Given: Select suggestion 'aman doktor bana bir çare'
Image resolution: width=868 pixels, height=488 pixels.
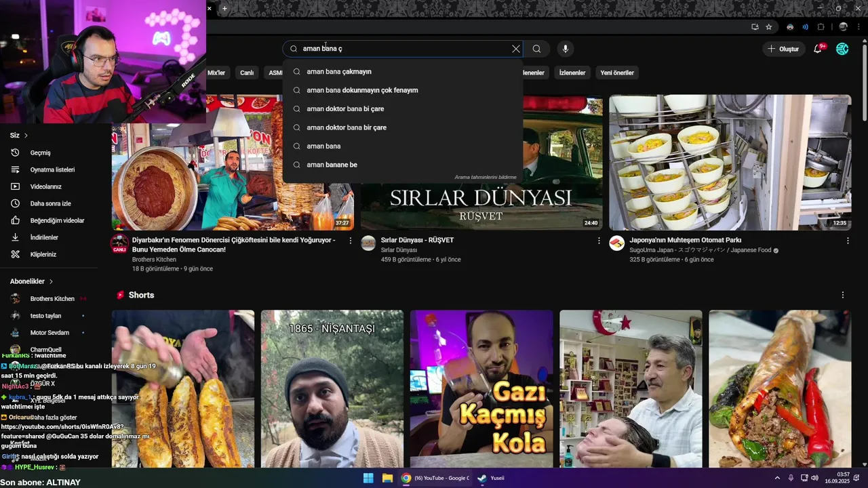Looking at the screenshot, I should [x=403, y=127].
